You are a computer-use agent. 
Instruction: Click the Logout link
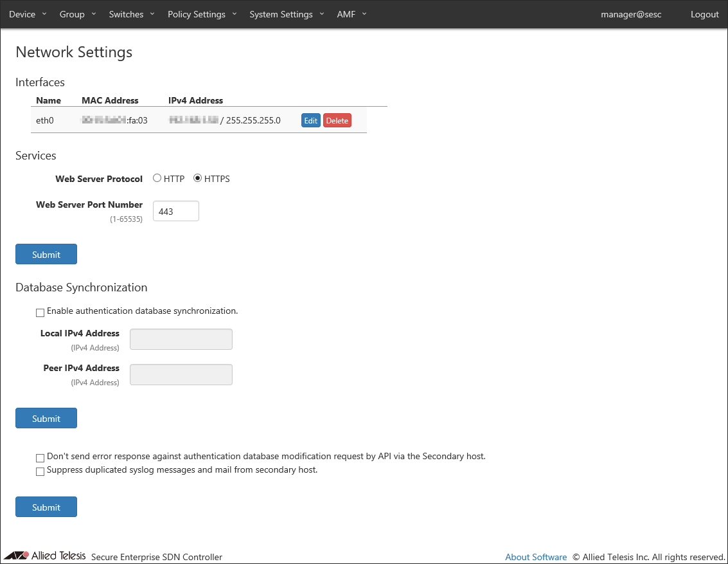click(704, 14)
